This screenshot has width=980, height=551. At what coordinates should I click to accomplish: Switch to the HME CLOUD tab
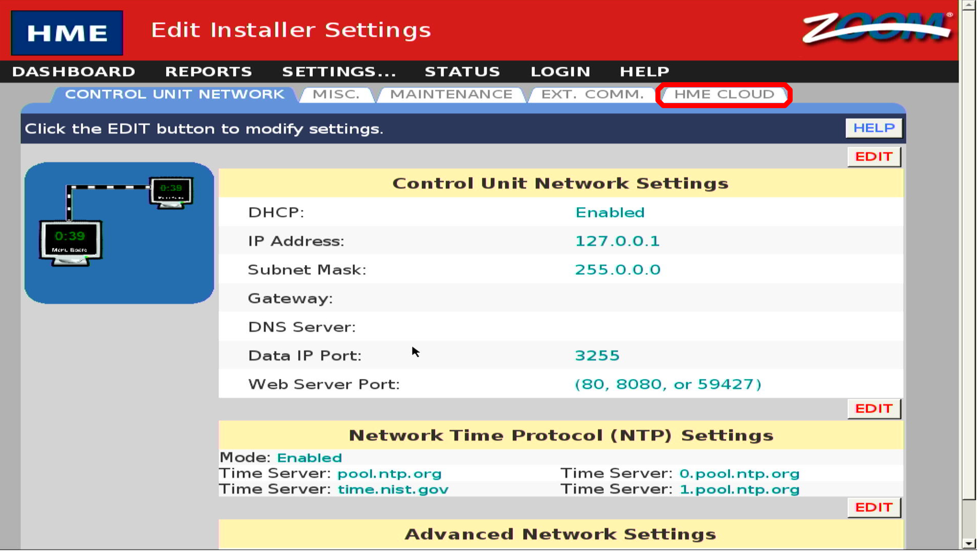pos(724,94)
